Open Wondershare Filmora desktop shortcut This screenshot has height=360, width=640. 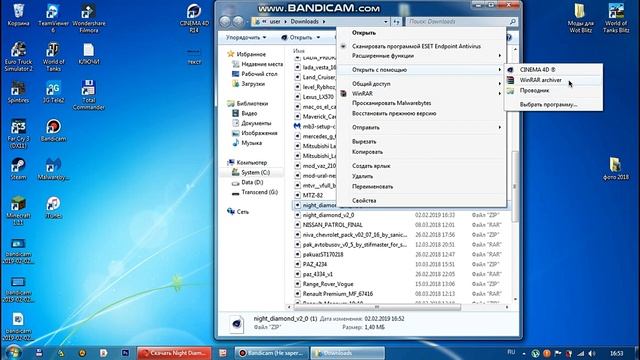tap(89, 18)
